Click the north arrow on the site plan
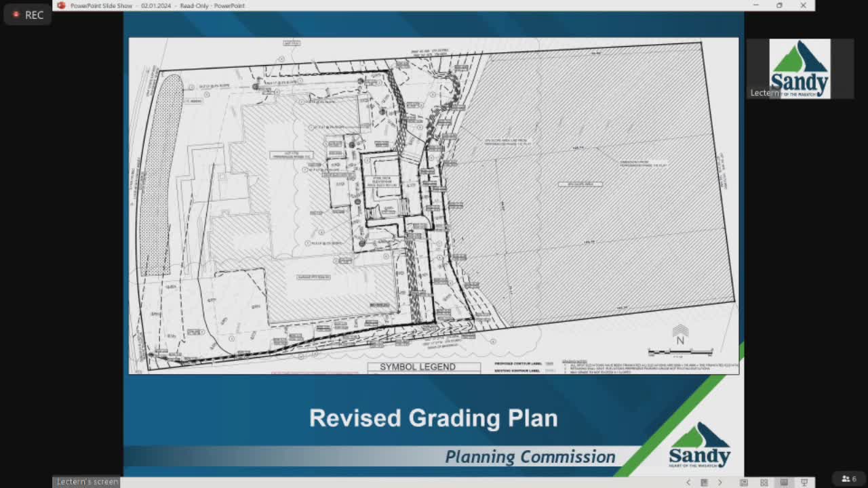The height and width of the screenshot is (488, 868). tap(680, 337)
